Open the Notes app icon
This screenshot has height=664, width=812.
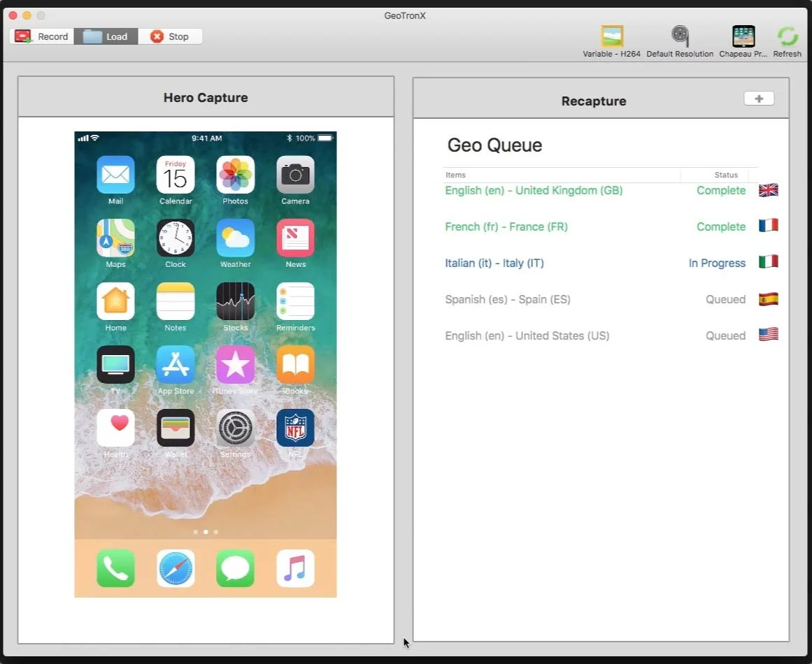click(x=176, y=301)
